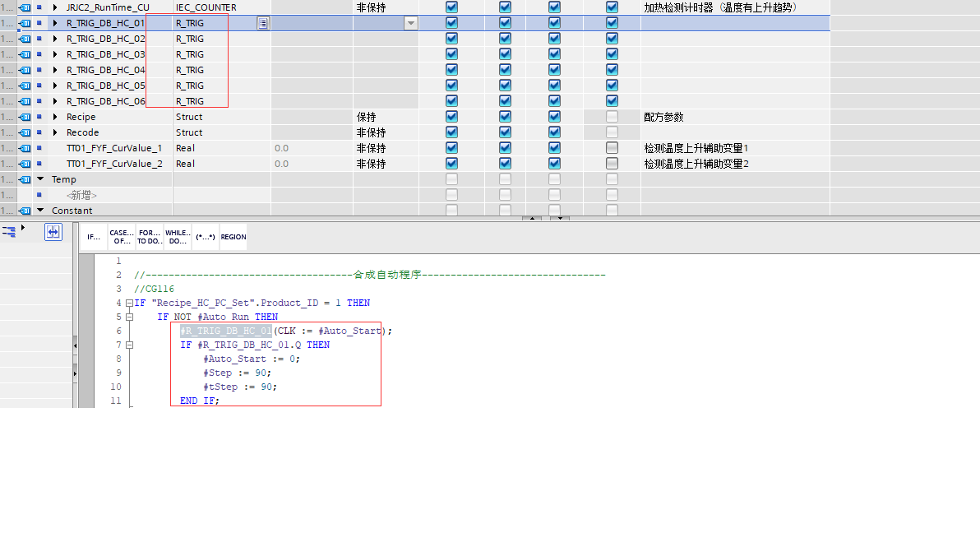Collapse the Temp section

[40, 179]
